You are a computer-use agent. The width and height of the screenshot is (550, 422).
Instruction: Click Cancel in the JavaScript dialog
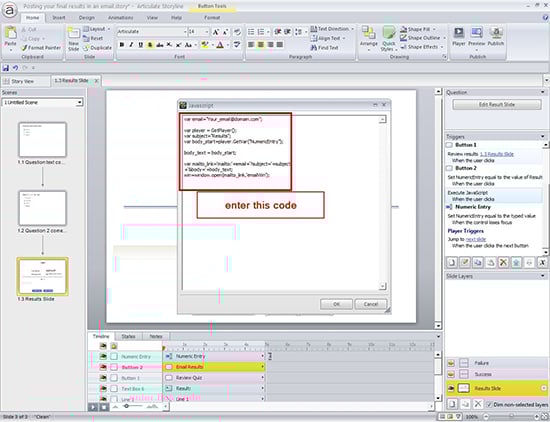point(371,304)
